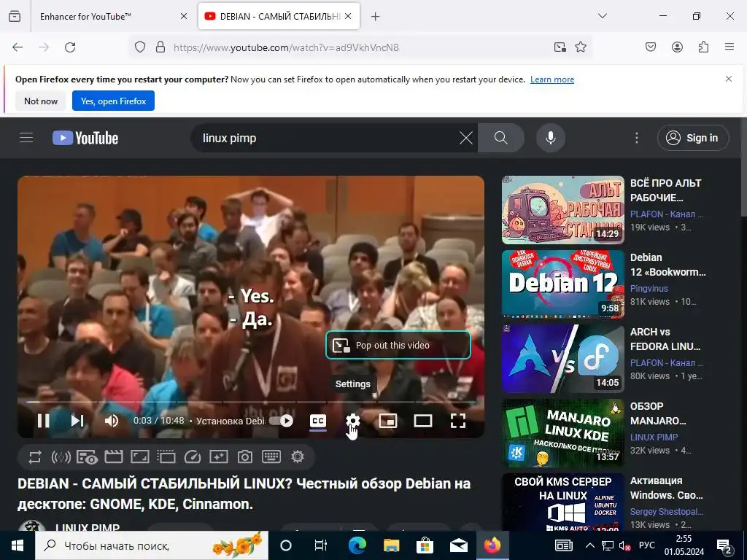The width and height of the screenshot is (747, 560).
Task: Click Pop out this video button
Action: [x=398, y=345]
